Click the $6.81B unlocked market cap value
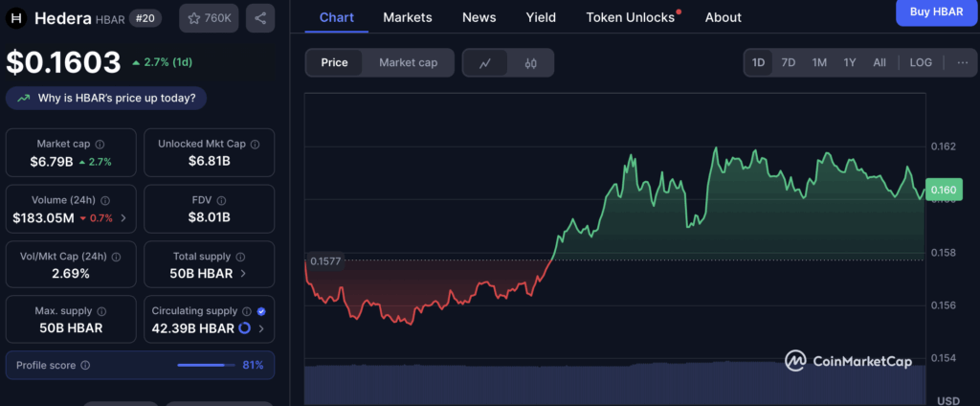The image size is (980, 406). pyautogui.click(x=210, y=162)
